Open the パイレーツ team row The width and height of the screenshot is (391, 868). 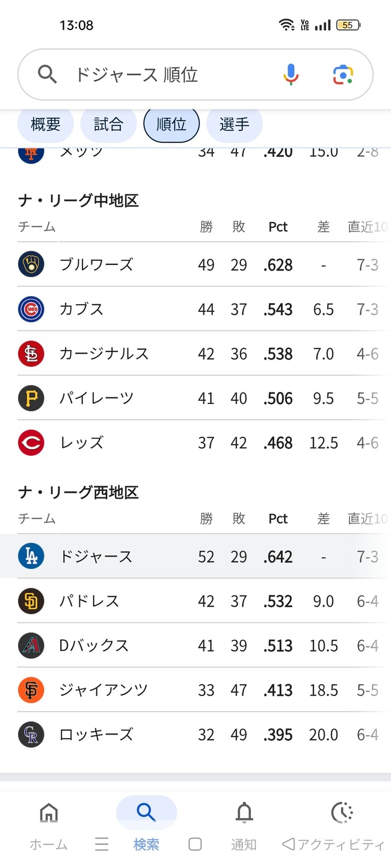pos(195,398)
